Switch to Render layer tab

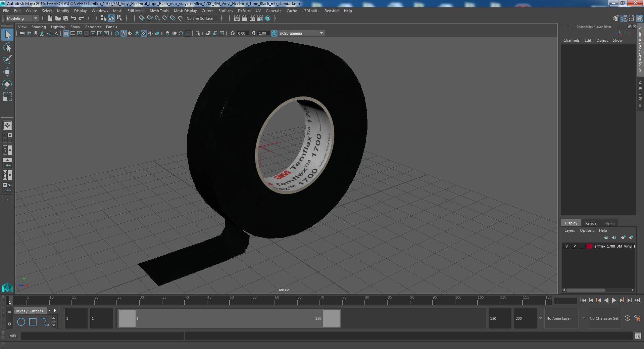tap(591, 223)
